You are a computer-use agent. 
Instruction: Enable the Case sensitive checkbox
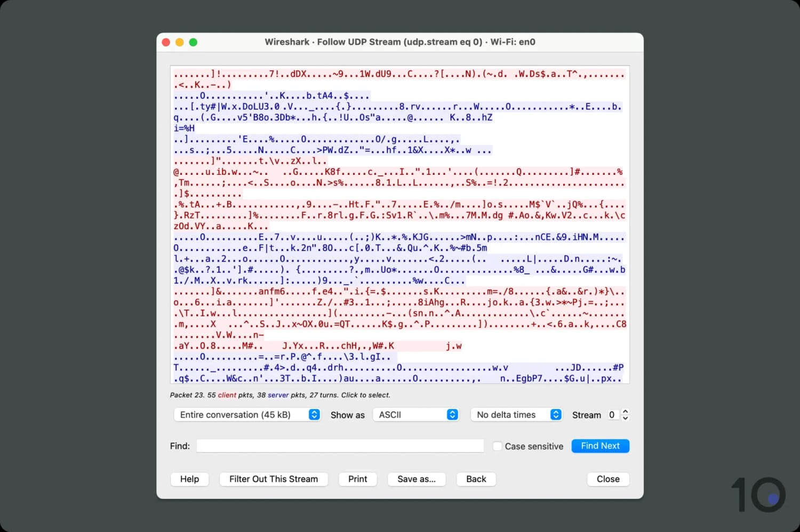pos(497,446)
